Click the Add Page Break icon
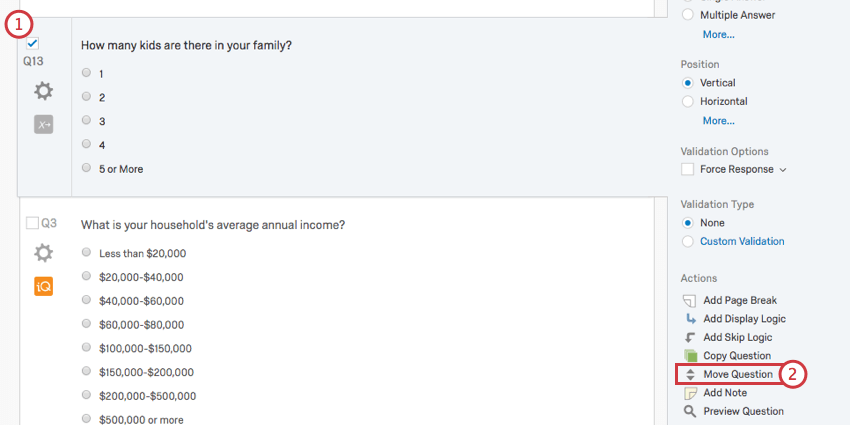The image size is (850, 425). pos(689,300)
